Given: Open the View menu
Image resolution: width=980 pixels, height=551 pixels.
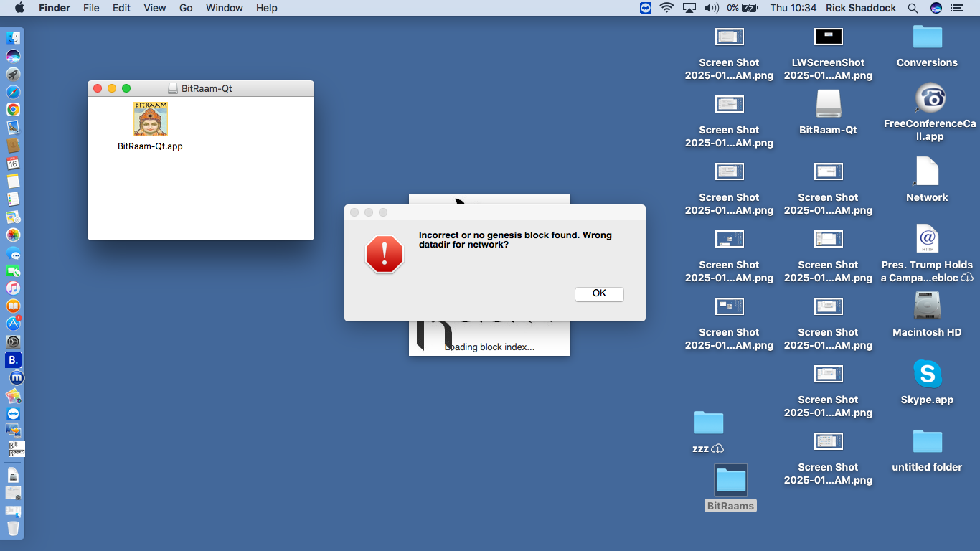Looking at the screenshot, I should pos(154,8).
